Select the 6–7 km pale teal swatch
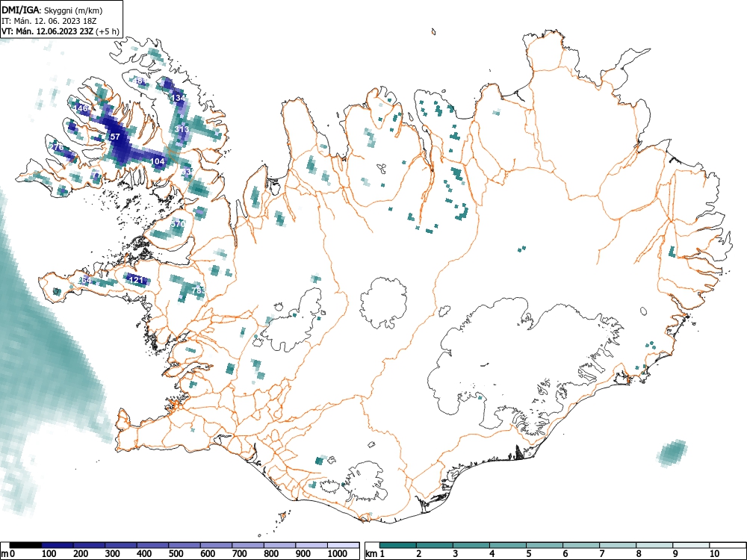Viewport: 747px width, 560px height. (x=581, y=545)
